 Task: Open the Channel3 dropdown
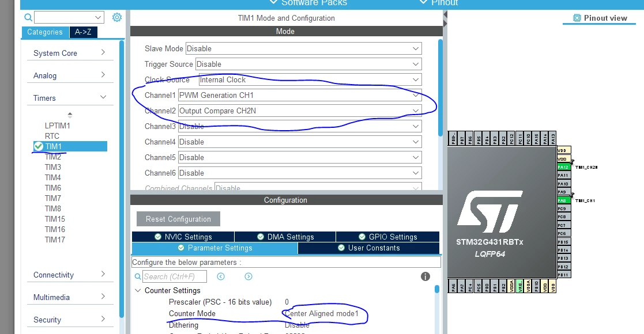point(300,126)
